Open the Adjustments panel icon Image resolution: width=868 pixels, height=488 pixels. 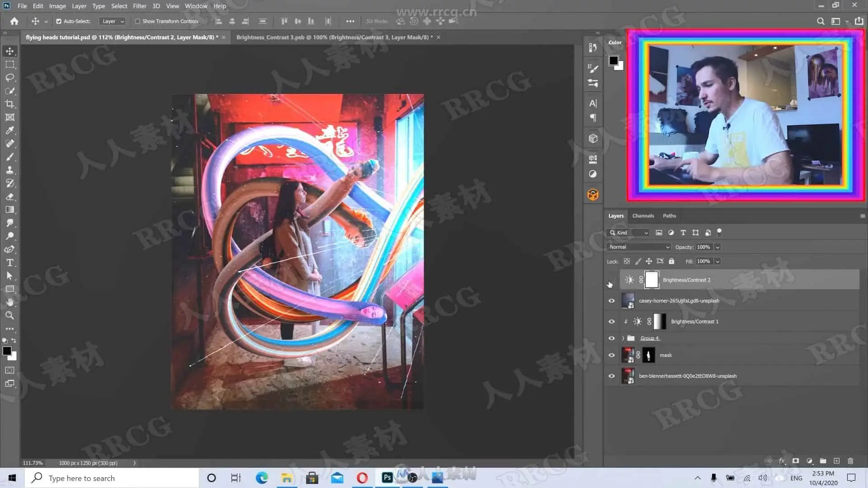[593, 174]
